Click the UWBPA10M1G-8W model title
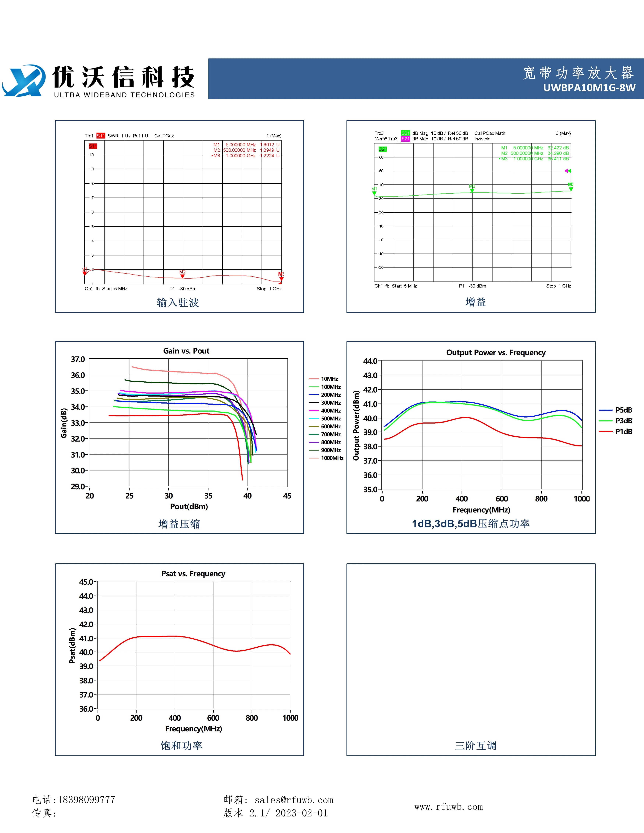This screenshot has width=644, height=833. [589, 88]
